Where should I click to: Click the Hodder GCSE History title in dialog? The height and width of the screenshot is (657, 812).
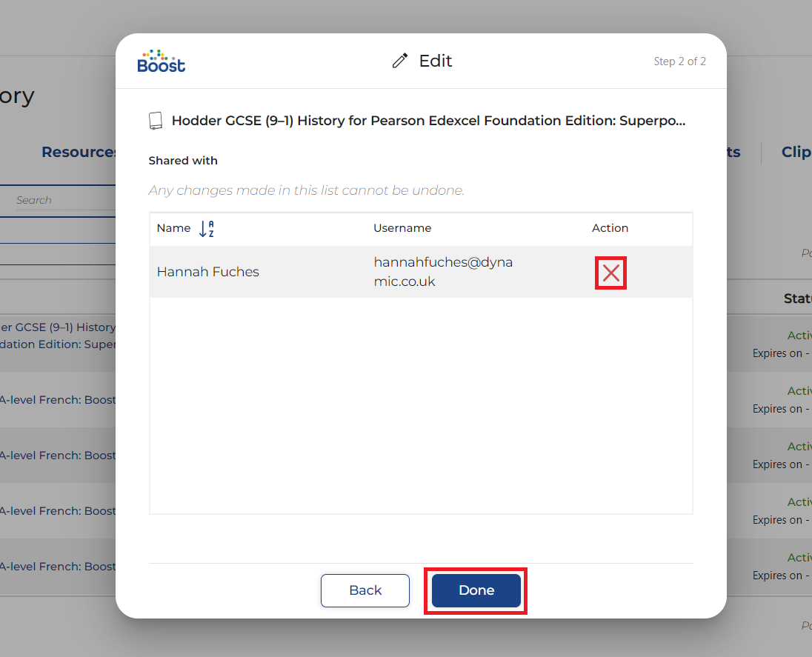pos(428,121)
